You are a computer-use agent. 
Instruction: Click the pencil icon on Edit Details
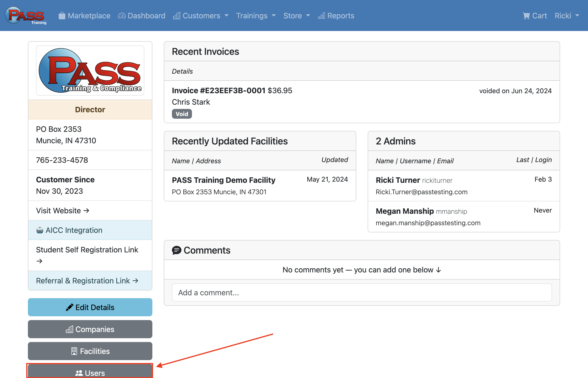tap(69, 307)
